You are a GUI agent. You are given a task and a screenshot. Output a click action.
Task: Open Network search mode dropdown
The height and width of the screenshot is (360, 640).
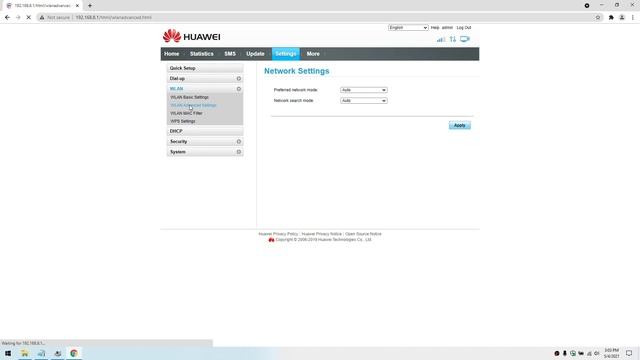[364, 100]
